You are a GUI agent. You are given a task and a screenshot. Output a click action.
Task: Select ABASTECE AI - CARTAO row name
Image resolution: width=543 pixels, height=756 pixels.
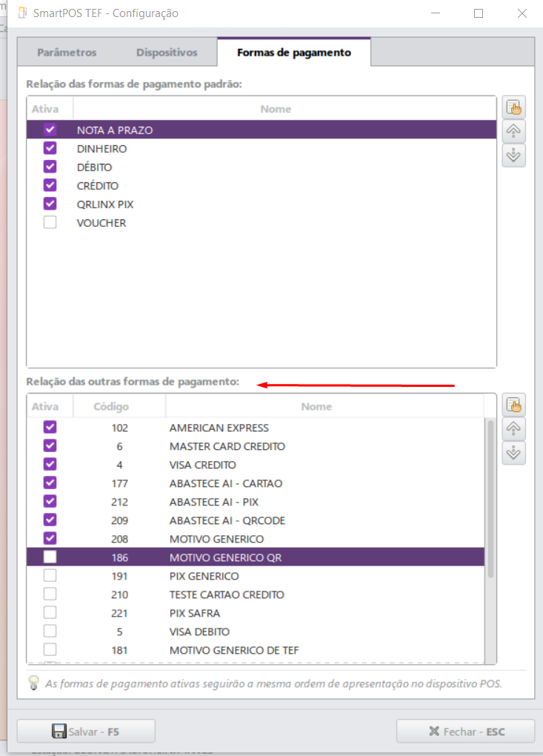tap(226, 483)
